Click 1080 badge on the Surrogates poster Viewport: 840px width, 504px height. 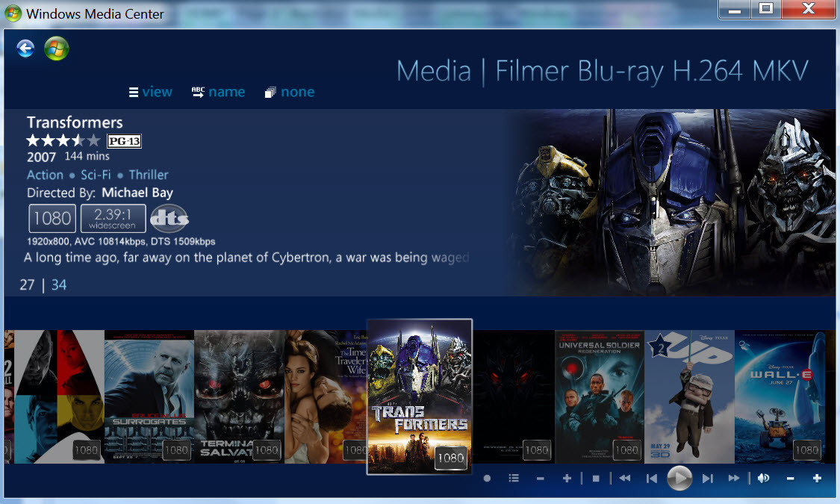click(175, 450)
